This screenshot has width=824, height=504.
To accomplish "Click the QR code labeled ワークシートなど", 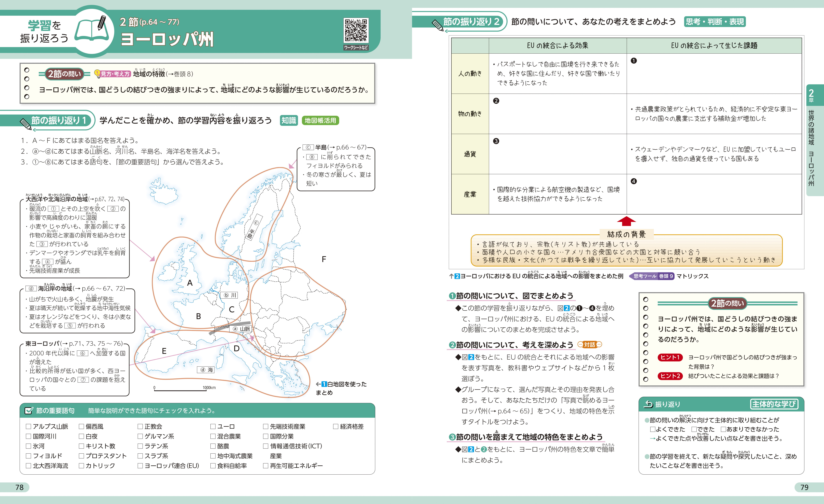I will (x=356, y=30).
